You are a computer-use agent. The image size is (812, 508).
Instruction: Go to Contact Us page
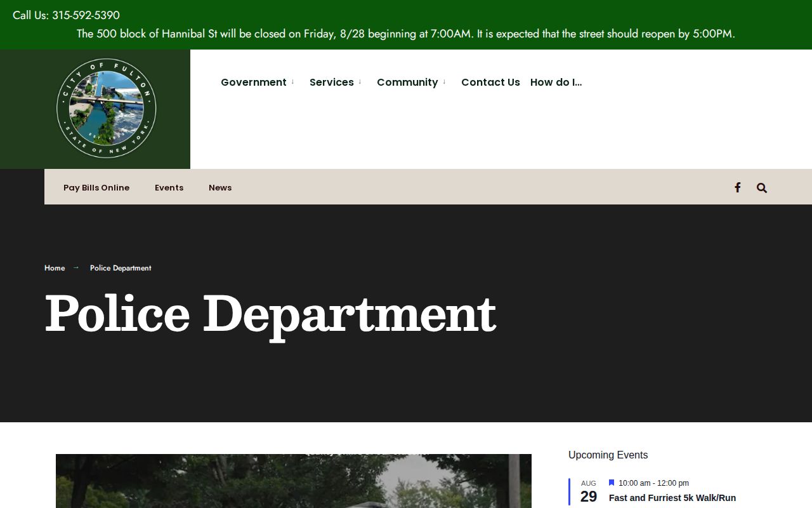[x=490, y=82]
